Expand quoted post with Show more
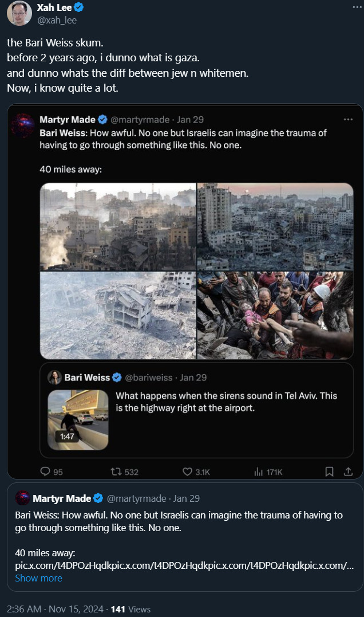The image size is (364, 617). pos(38,578)
